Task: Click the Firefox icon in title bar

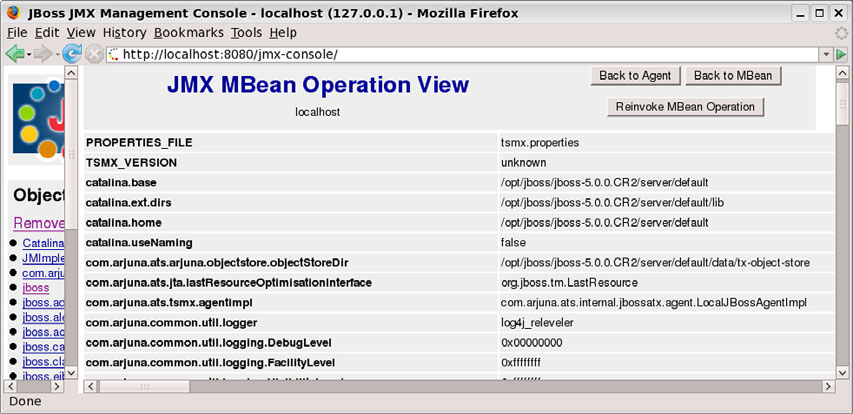Action: [13, 13]
